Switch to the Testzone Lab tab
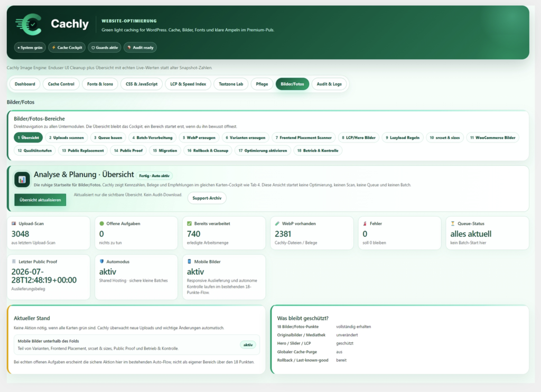541x392 pixels. [231, 84]
